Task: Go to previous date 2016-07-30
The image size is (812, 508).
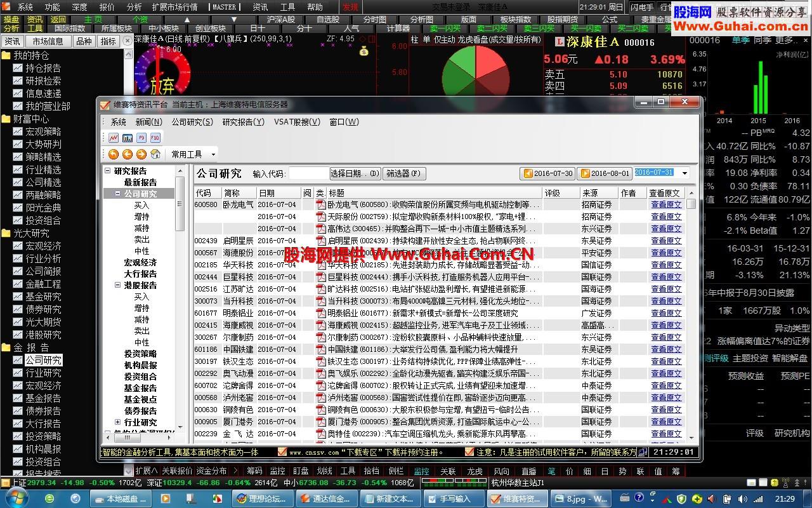Action: tap(547, 173)
